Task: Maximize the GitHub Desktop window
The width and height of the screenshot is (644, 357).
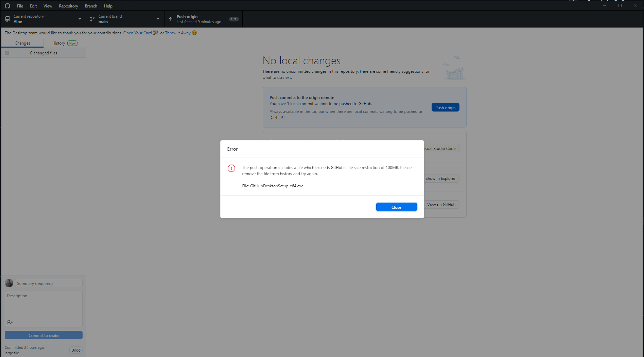Action: coord(620,5)
